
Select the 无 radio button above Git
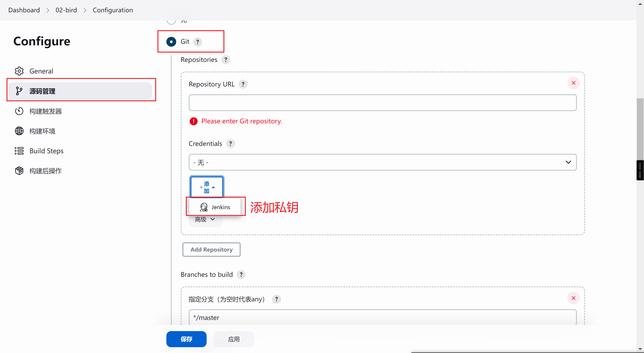tap(171, 21)
